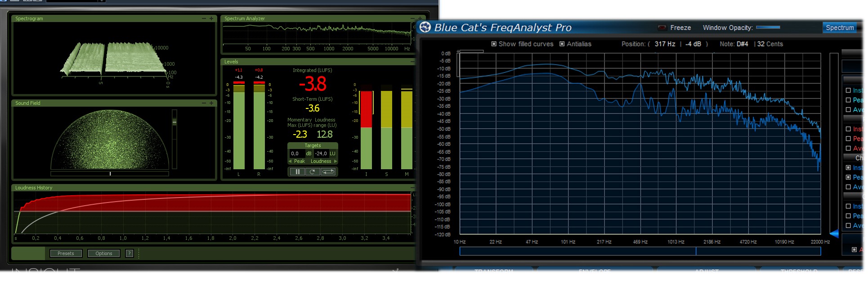Click the Loudness History panel title
Image resolution: width=868 pixels, height=288 pixels.
34,188
